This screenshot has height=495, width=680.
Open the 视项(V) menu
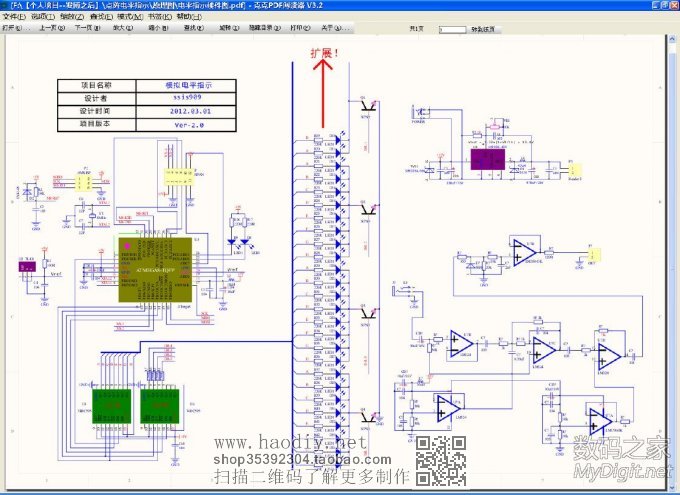(x=43, y=18)
